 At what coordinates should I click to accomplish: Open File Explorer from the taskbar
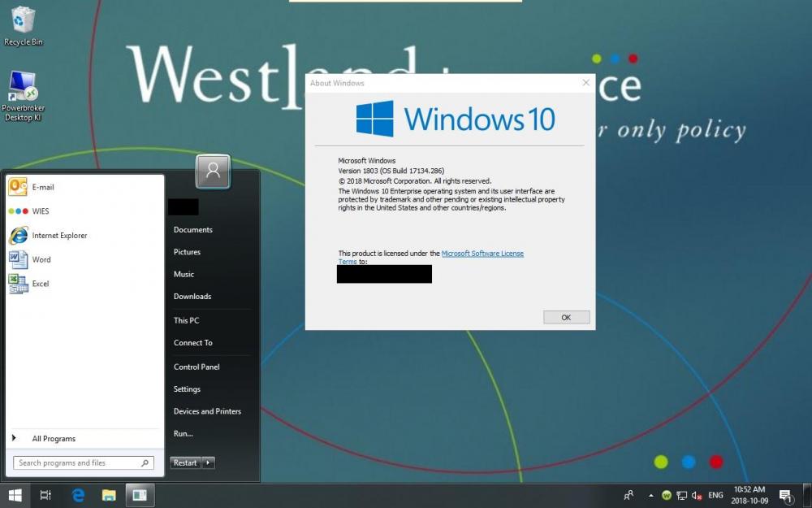pos(109,495)
